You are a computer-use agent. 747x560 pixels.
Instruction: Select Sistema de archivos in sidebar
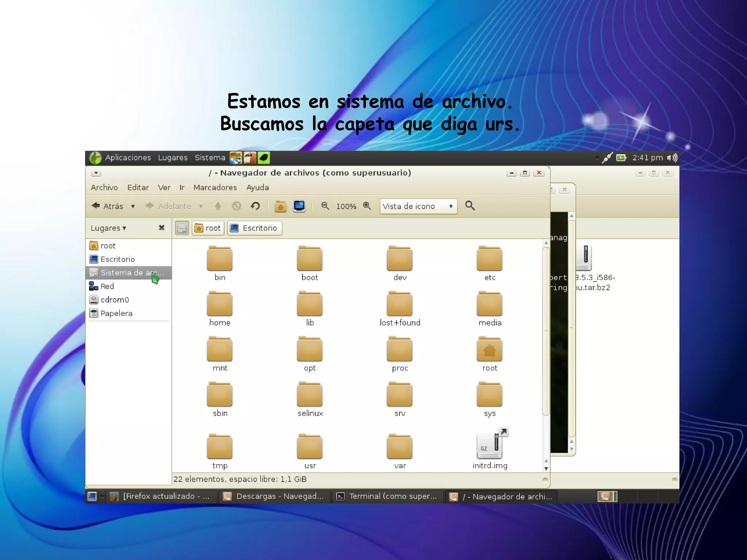[x=129, y=273]
